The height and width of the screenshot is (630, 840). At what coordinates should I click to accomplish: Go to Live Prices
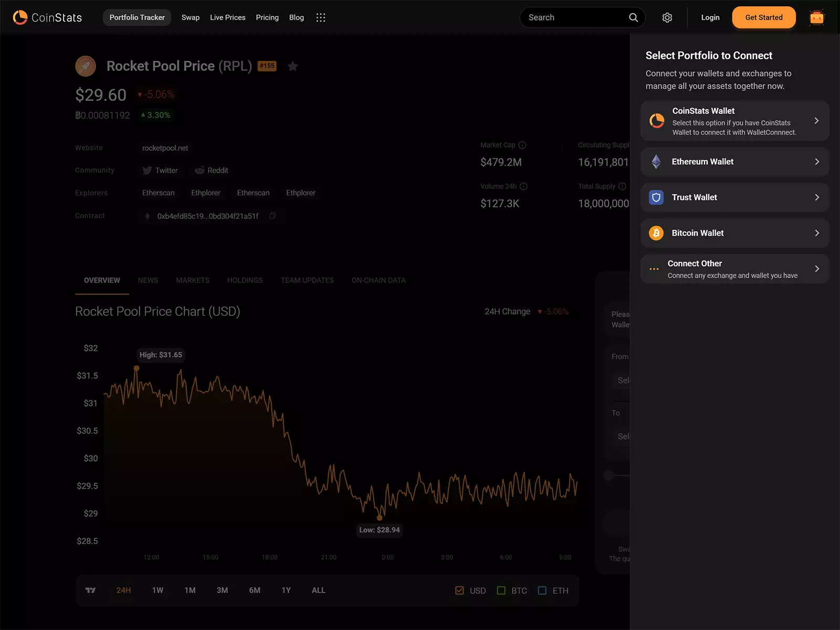pyautogui.click(x=228, y=17)
